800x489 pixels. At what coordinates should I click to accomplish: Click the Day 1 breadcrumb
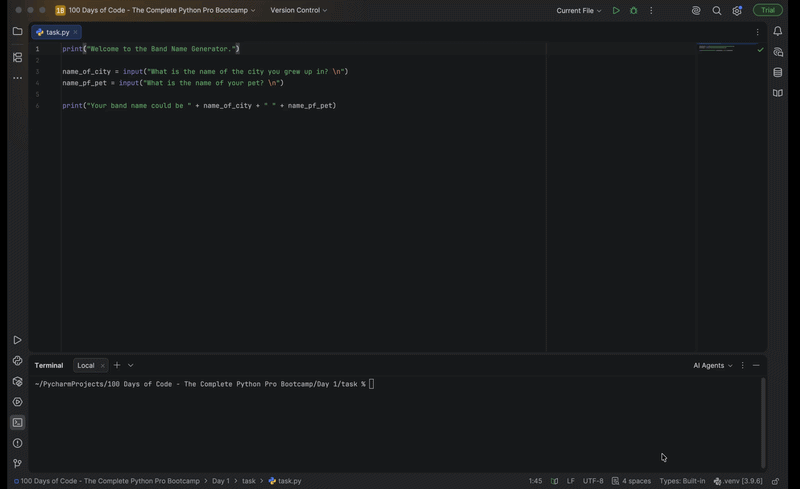click(220, 481)
